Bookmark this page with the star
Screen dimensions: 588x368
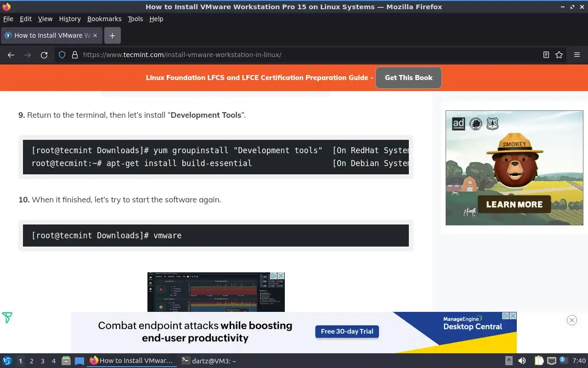click(x=559, y=55)
